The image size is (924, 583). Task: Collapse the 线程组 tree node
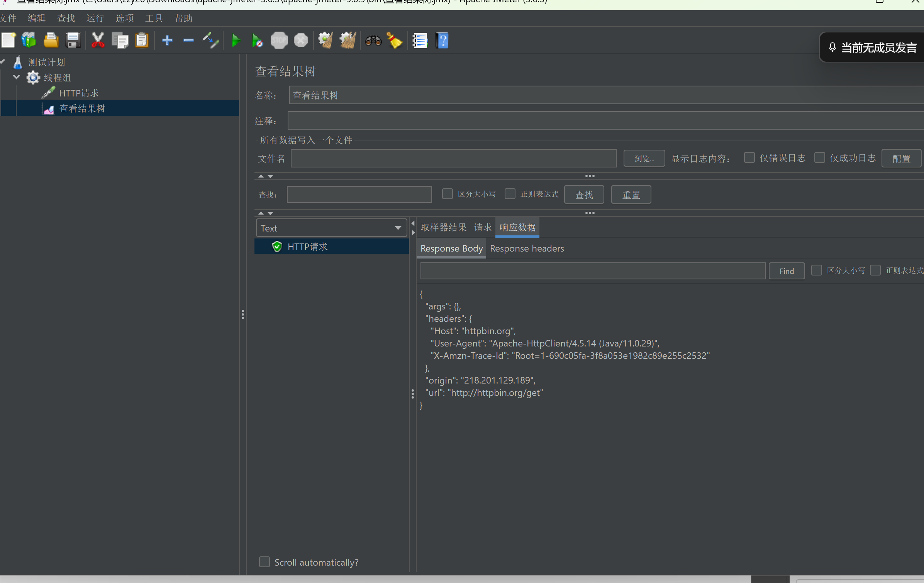pyautogui.click(x=17, y=77)
